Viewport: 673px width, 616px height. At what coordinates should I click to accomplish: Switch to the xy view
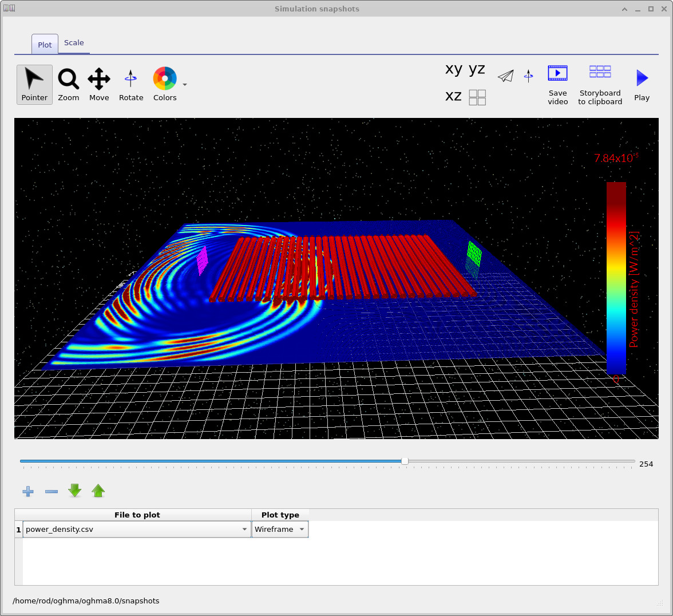click(x=453, y=69)
